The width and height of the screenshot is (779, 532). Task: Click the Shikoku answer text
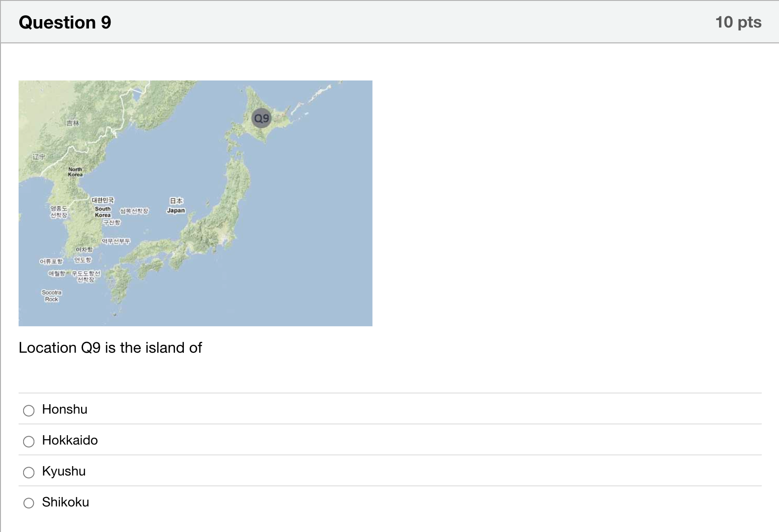(x=65, y=502)
